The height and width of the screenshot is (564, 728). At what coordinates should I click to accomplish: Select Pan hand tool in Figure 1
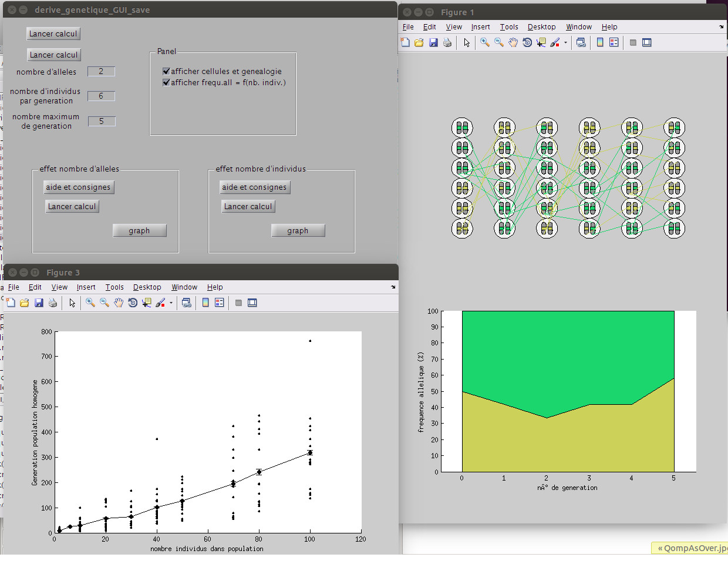pyautogui.click(x=513, y=42)
